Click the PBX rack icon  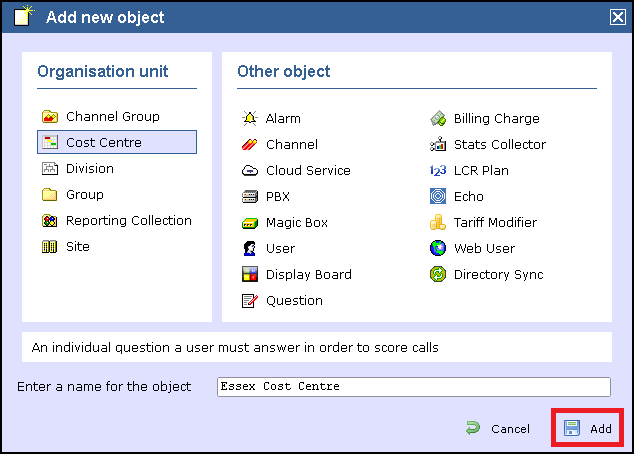(x=249, y=196)
